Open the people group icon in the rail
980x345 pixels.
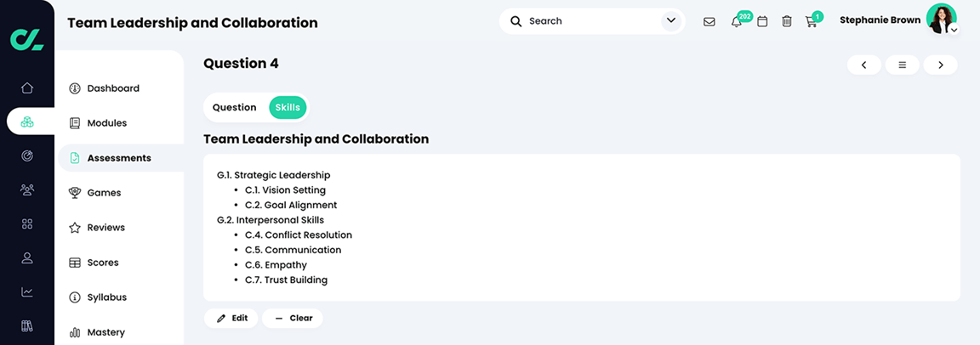tap(27, 189)
